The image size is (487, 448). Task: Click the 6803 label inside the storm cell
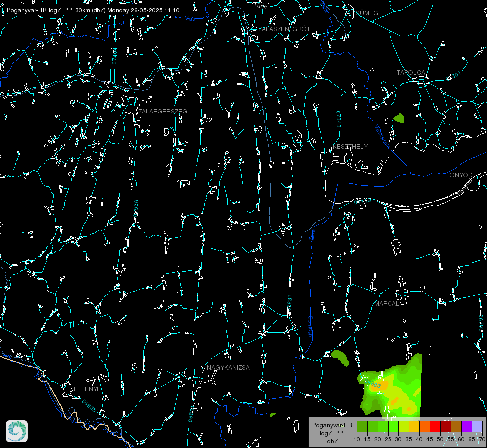[374, 384]
